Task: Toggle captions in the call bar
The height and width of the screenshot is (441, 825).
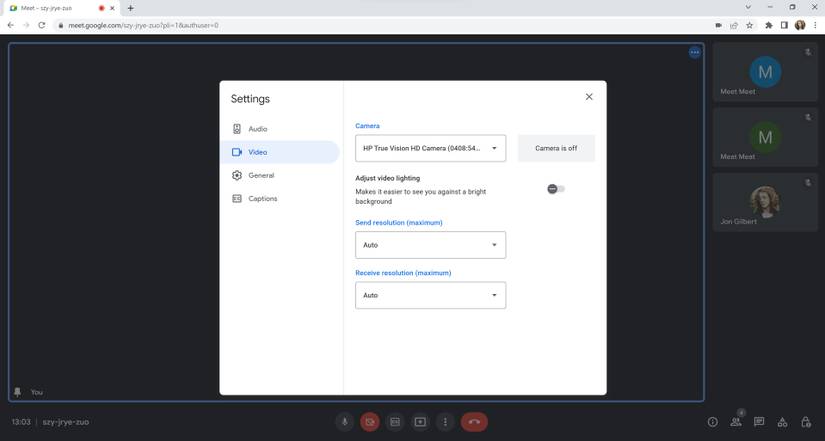Action: pyautogui.click(x=395, y=422)
